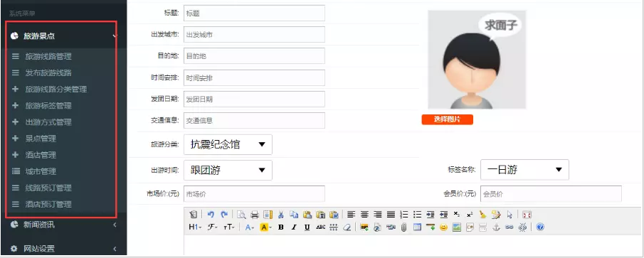
Task: Insert a hyperlink with the chain icon
Action: (510, 227)
